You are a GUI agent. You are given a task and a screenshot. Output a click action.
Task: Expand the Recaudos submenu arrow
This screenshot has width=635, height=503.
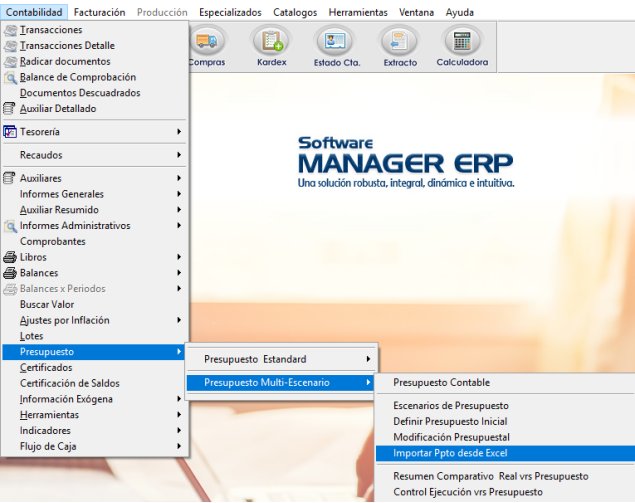coord(179,155)
